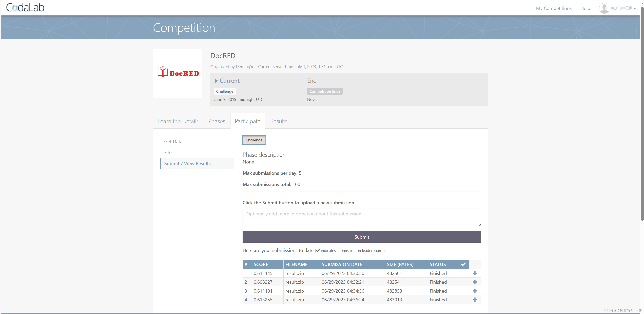Image resolution: width=644 pixels, height=314 pixels.
Task: Click the CodaLab logo
Action: coord(25,7)
